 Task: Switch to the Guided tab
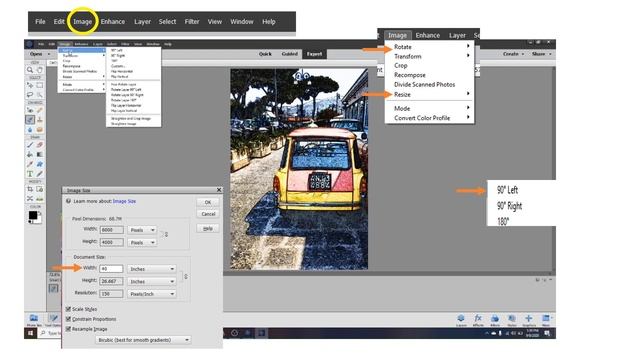pyautogui.click(x=289, y=54)
